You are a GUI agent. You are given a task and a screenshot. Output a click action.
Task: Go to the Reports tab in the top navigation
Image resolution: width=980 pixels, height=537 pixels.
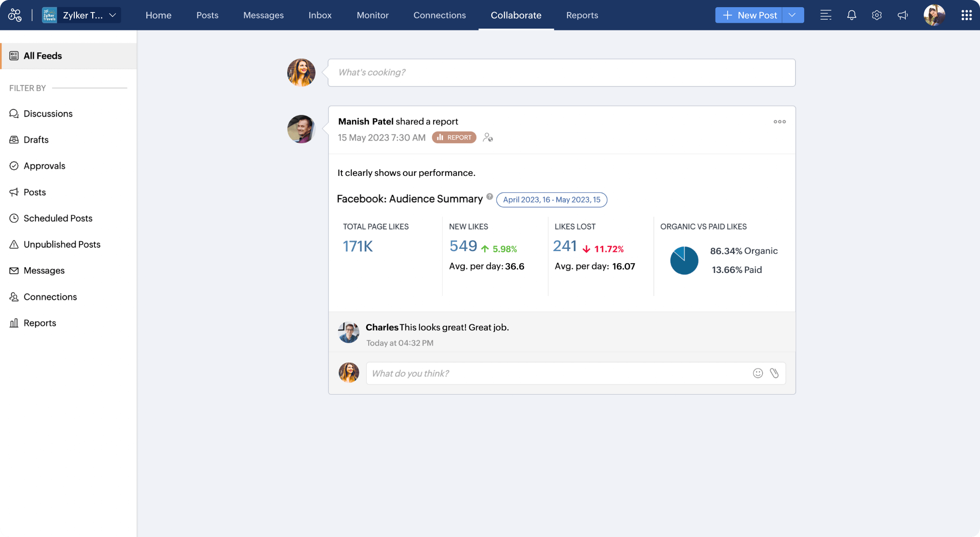(582, 15)
